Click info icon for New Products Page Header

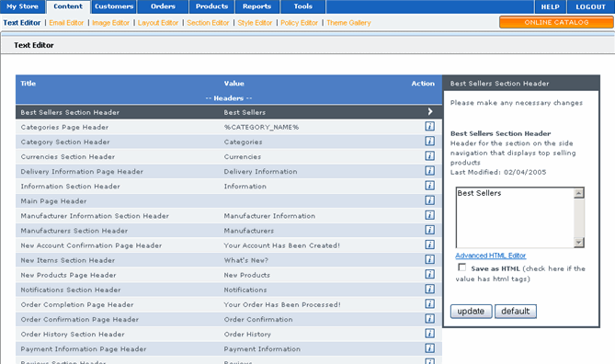pos(429,274)
